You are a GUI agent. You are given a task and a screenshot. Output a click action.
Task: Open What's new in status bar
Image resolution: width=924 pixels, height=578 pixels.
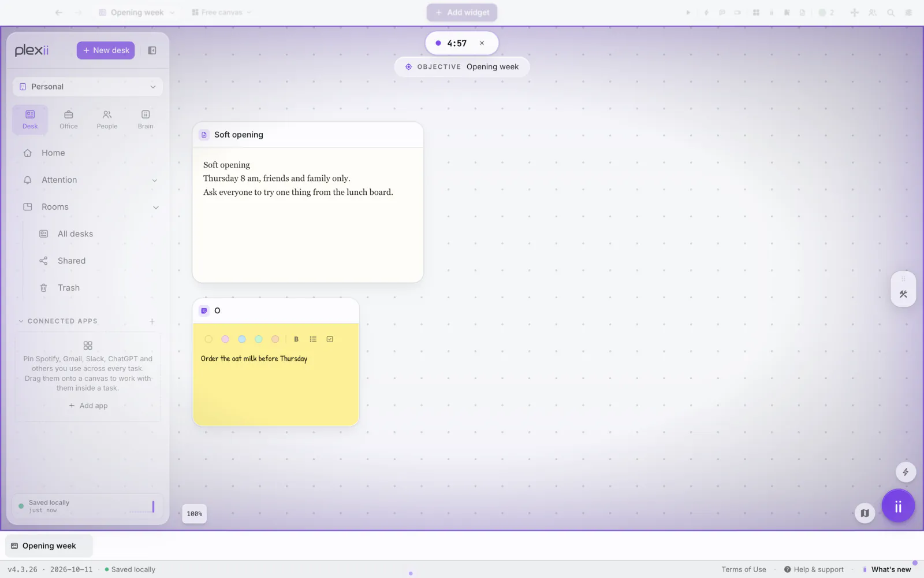point(886,569)
